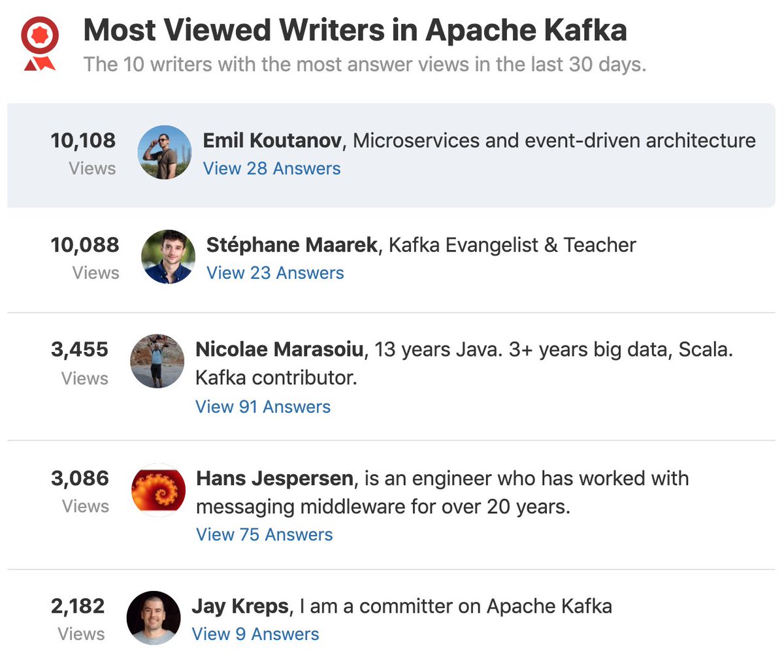Viewport: 784px width, 672px height.
Task: Click Hans Jespersen's fractal spiral avatar
Action: pos(159,490)
